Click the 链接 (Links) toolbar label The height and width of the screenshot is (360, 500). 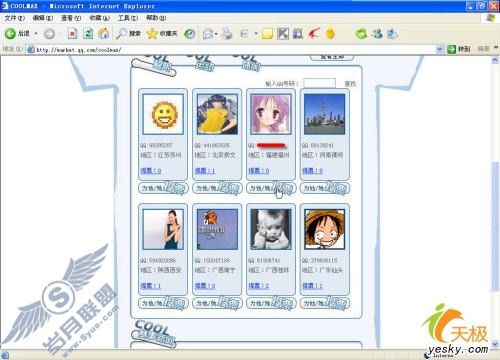pyautogui.click(x=483, y=49)
